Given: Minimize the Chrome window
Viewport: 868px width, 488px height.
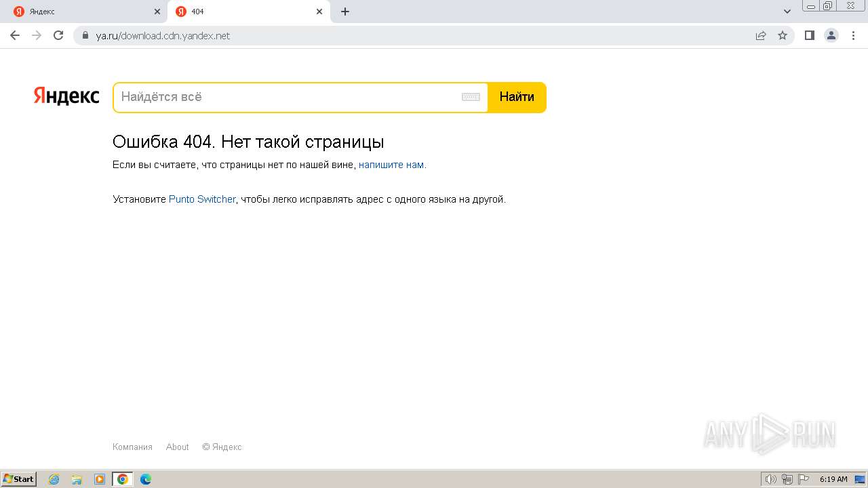Looking at the screenshot, I should [811, 6].
